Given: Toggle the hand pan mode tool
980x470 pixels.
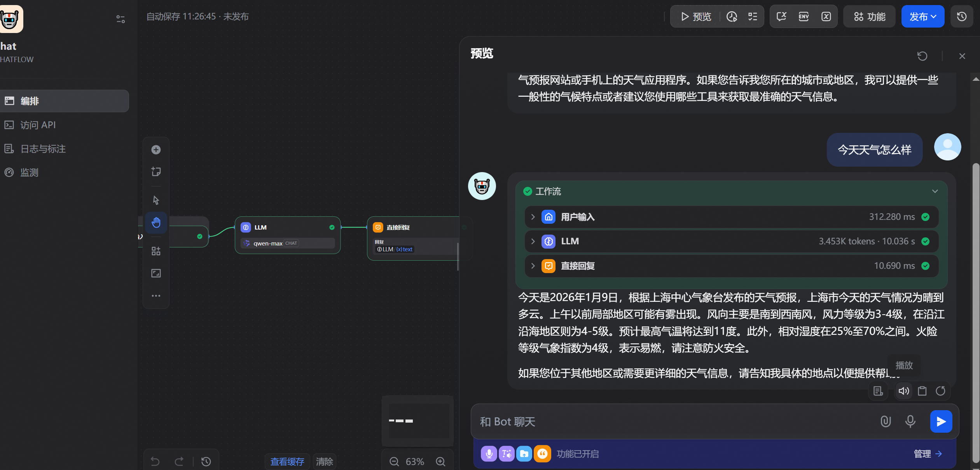Looking at the screenshot, I should pyautogui.click(x=156, y=223).
